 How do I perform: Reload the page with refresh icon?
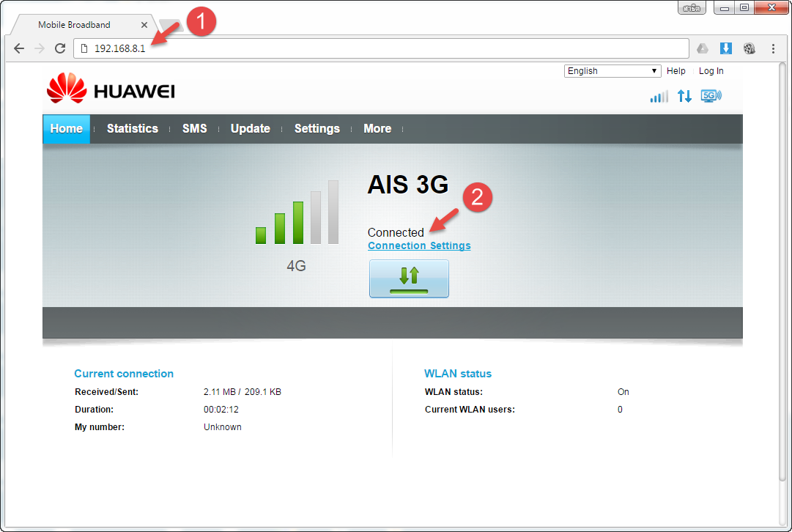click(x=60, y=48)
